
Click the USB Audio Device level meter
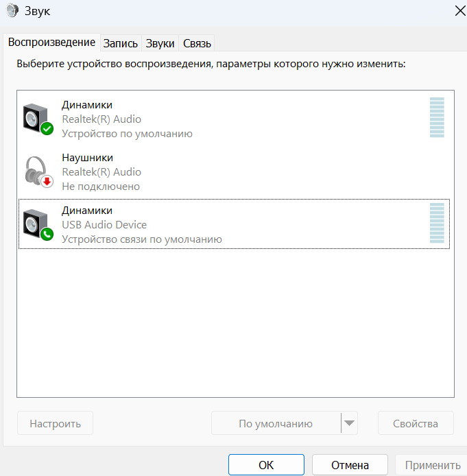(x=437, y=223)
